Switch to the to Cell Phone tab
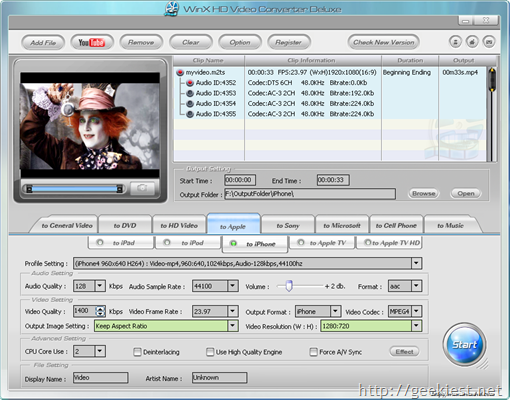This screenshot has height=400, width=510. [396, 226]
